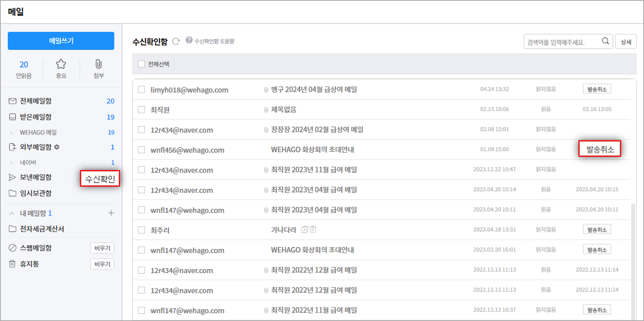Click the 메일쓰기 button
This screenshot has width=644, height=321.
coord(61,41)
